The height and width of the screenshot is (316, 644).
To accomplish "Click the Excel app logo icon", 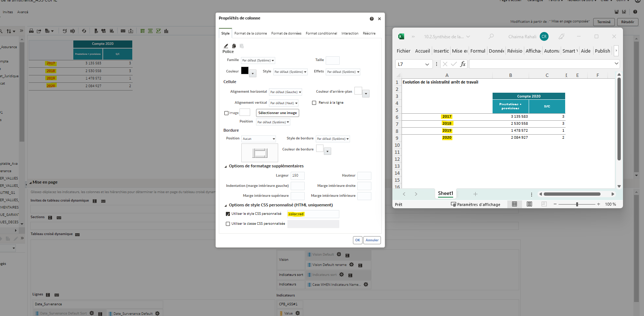I will (401, 36).
